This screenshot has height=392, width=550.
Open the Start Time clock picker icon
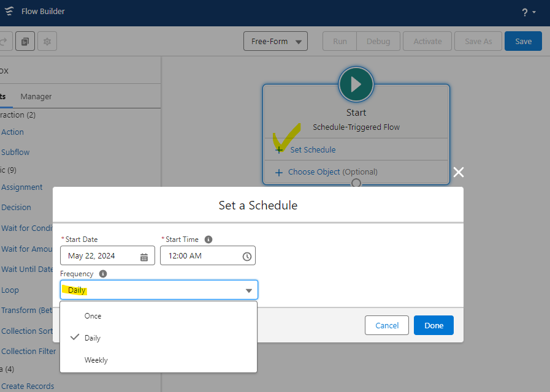point(247,257)
